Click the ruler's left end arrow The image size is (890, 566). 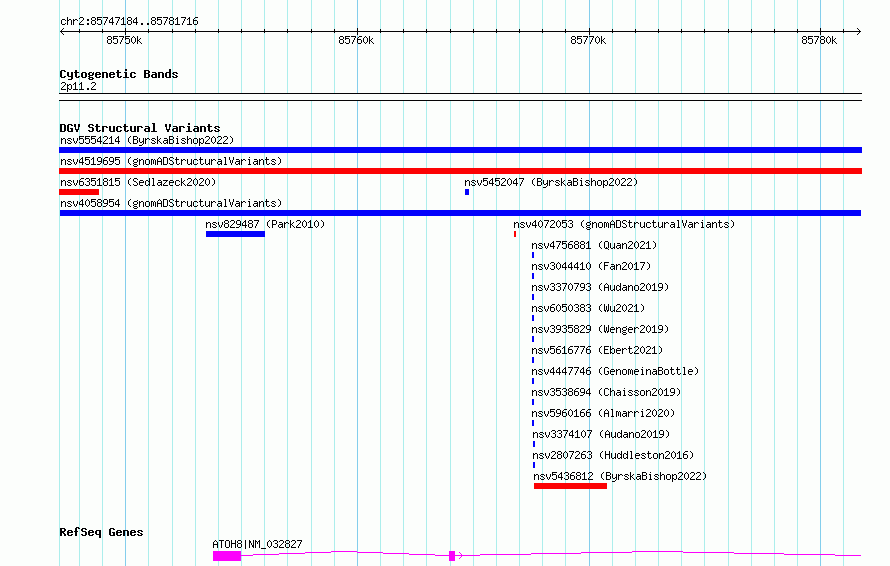click(62, 31)
